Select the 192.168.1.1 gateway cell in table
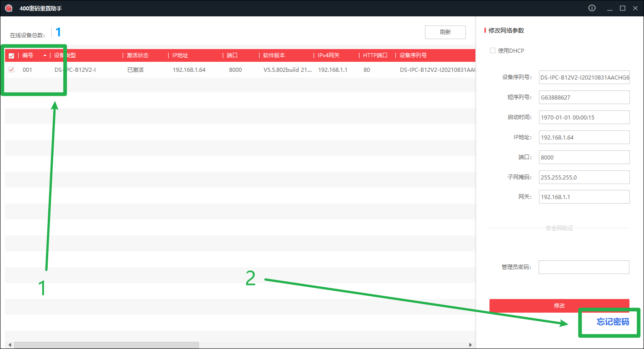This screenshot has width=644, height=349. coord(333,70)
